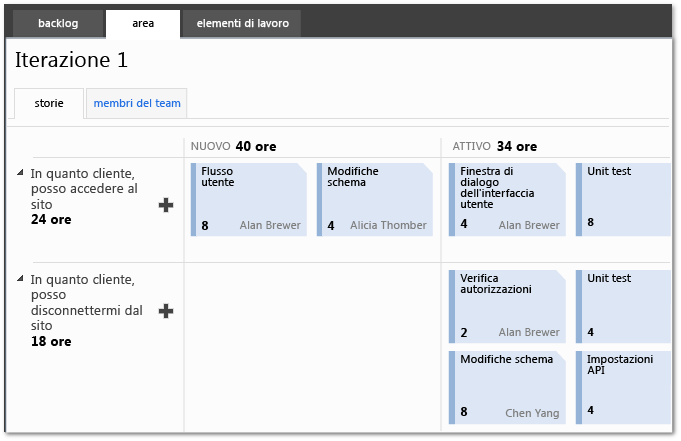The image size is (681, 441).
Task: Open the elementi di lavoro tab
Action: tap(240, 23)
